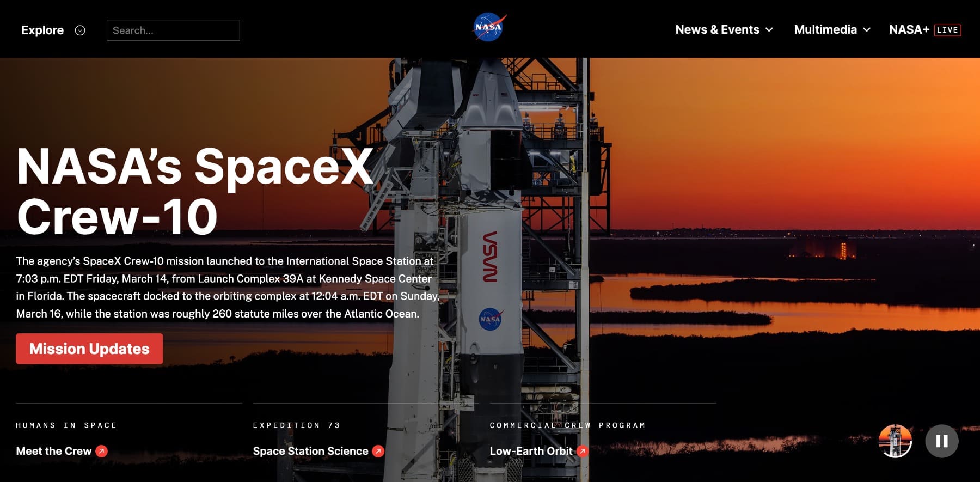Viewport: 980px width, 482px height.
Task: Click the Explore circled chevron icon
Action: (x=80, y=30)
